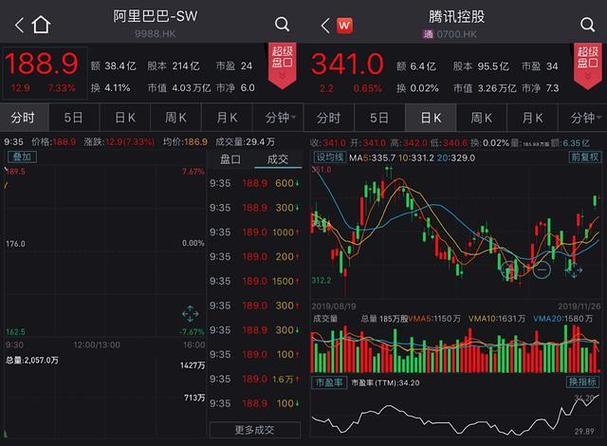Tap 总量:2,057.0万 label
This screenshot has height=446, width=607.
coord(32,360)
